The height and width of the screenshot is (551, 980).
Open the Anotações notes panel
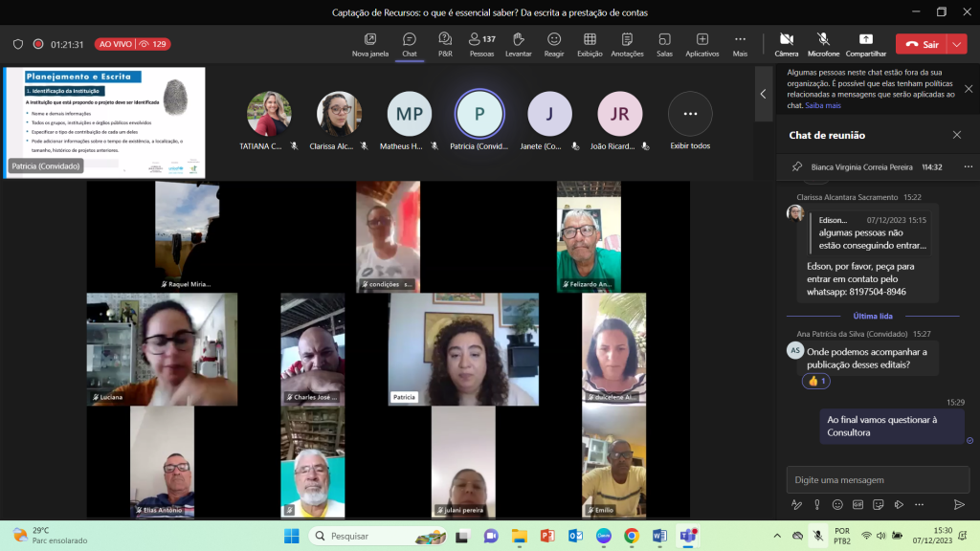click(627, 45)
